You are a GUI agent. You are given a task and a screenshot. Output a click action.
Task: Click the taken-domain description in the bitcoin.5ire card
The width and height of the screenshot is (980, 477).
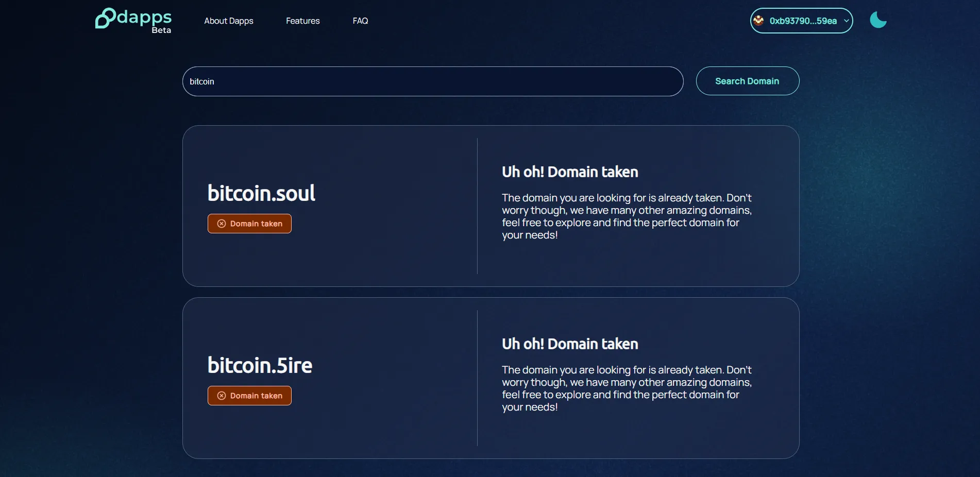coord(627,388)
